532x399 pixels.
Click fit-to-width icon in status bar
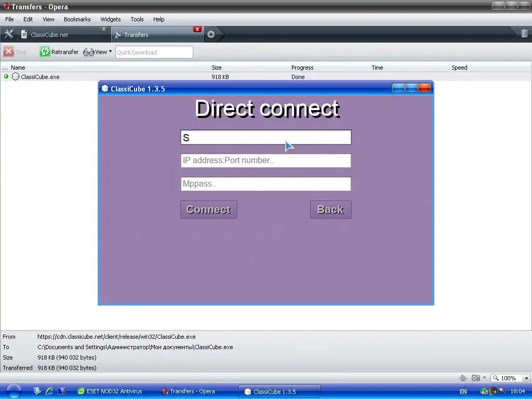(x=463, y=378)
